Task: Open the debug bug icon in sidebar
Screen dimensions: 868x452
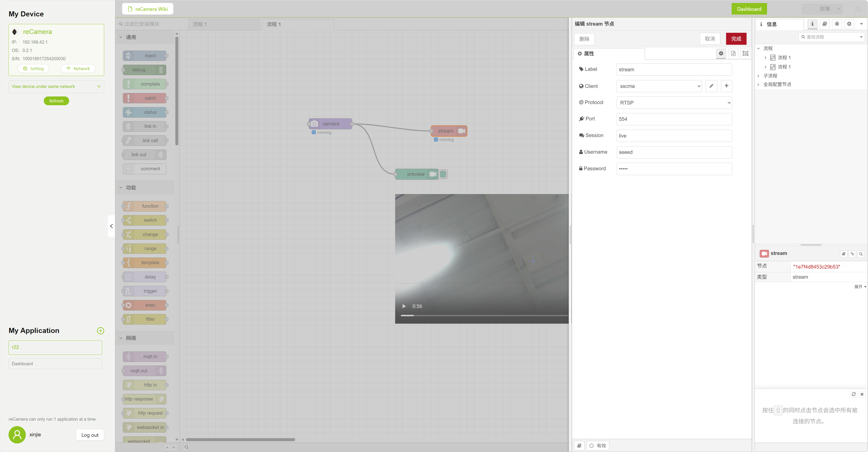Action: [837, 24]
